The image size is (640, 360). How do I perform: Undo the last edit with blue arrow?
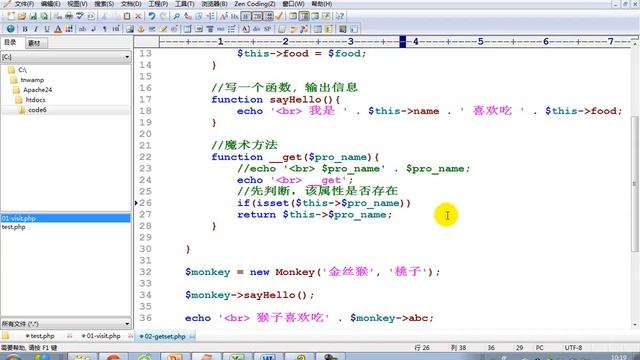152,16
